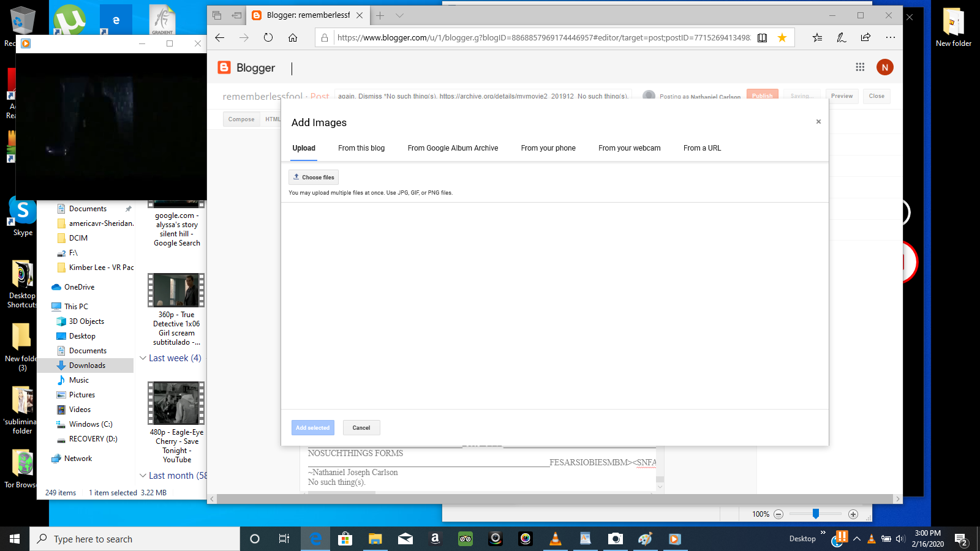The height and width of the screenshot is (551, 980).
Task: Open Mail app from the taskbar
Action: [x=405, y=539]
